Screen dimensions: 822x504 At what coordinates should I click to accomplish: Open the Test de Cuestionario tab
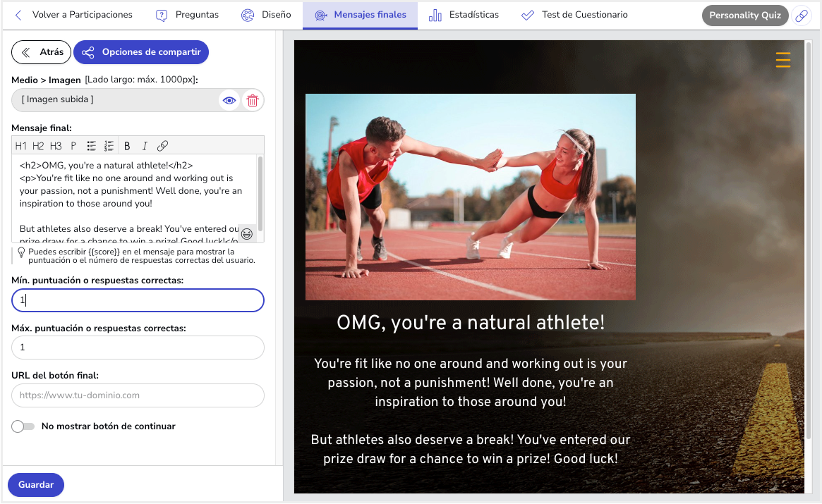(574, 16)
